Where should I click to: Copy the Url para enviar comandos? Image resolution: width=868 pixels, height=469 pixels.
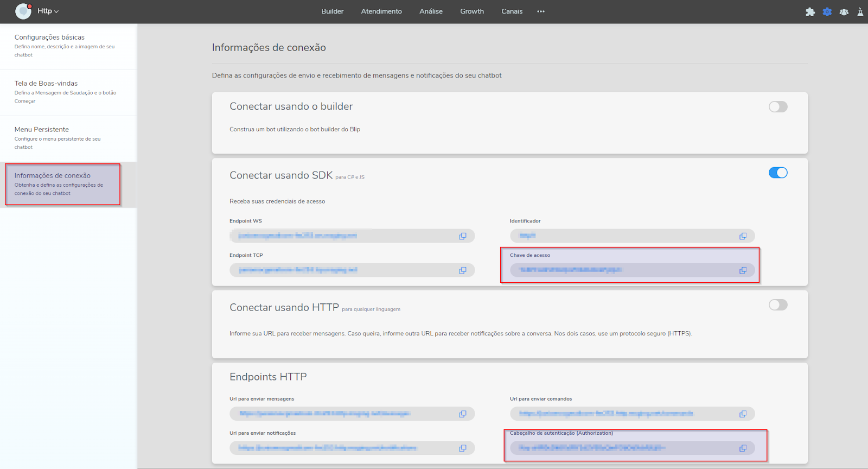pyautogui.click(x=743, y=414)
